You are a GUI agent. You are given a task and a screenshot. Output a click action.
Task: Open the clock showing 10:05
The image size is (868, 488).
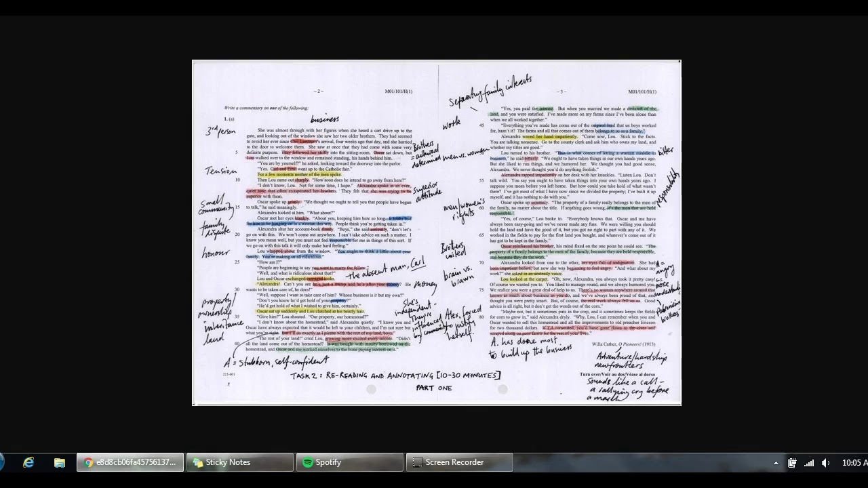[x=854, y=463]
